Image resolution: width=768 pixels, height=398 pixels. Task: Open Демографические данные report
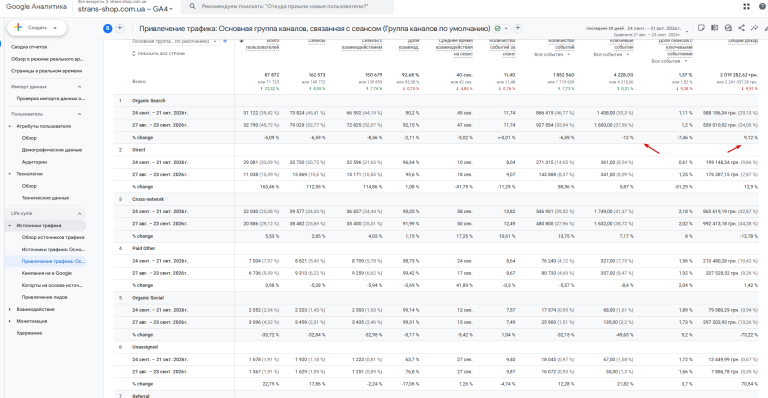point(51,150)
